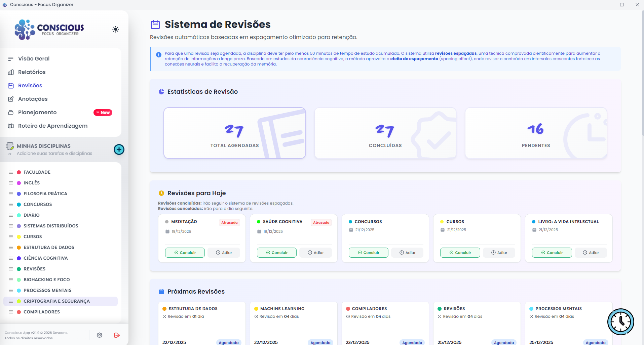Click the logout icon in the footer
Screen dimensions: 644x345
pos(117,335)
